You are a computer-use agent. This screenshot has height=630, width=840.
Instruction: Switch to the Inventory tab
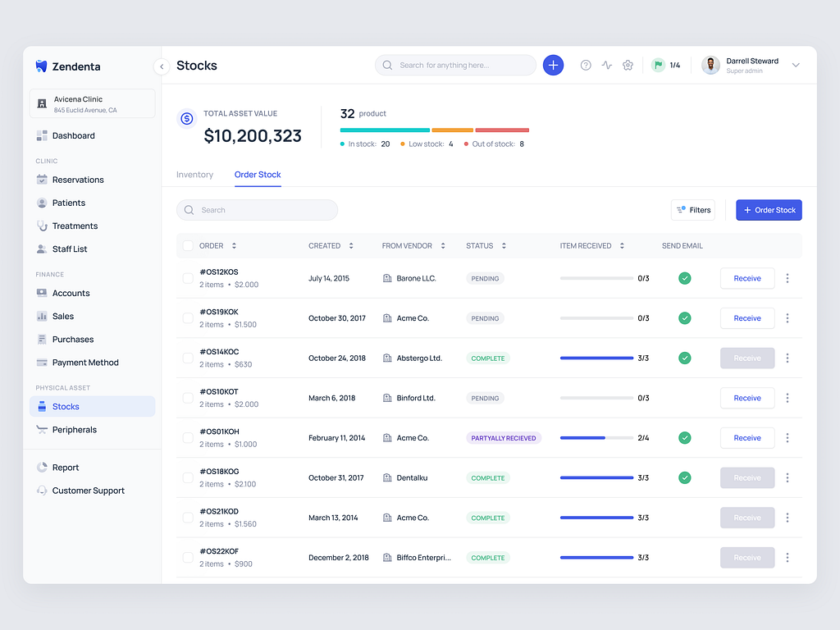(194, 175)
